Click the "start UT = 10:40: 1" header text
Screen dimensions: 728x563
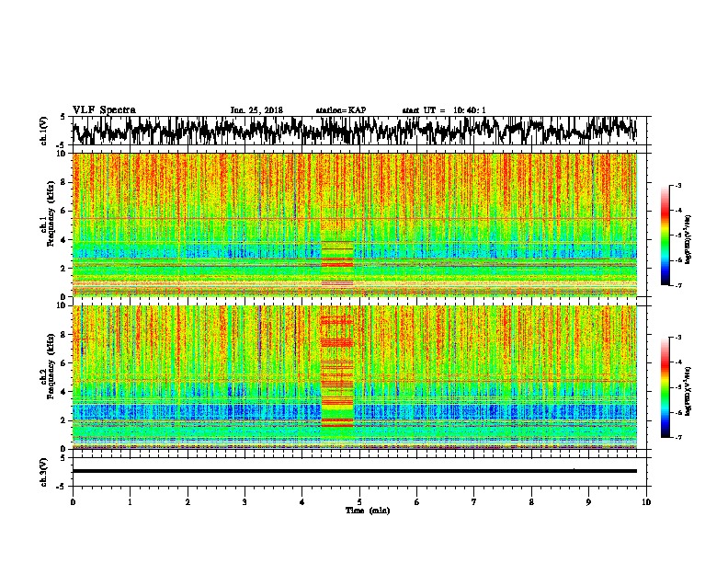pyautogui.click(x=444, y=110)
